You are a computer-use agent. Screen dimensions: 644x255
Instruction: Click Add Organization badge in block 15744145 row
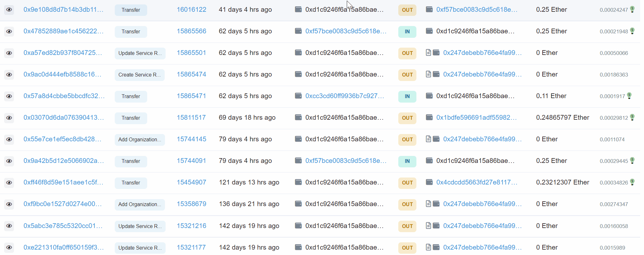pos(140,140)
